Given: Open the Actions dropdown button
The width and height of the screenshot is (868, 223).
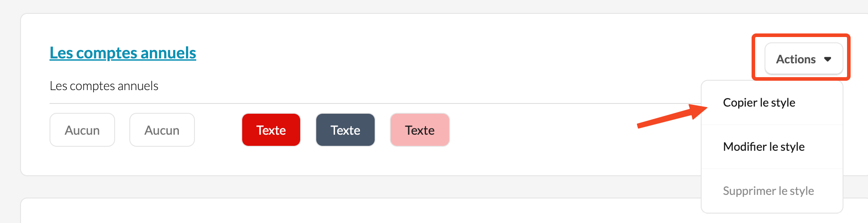Looking at the screenshot, I should (803, 59).
